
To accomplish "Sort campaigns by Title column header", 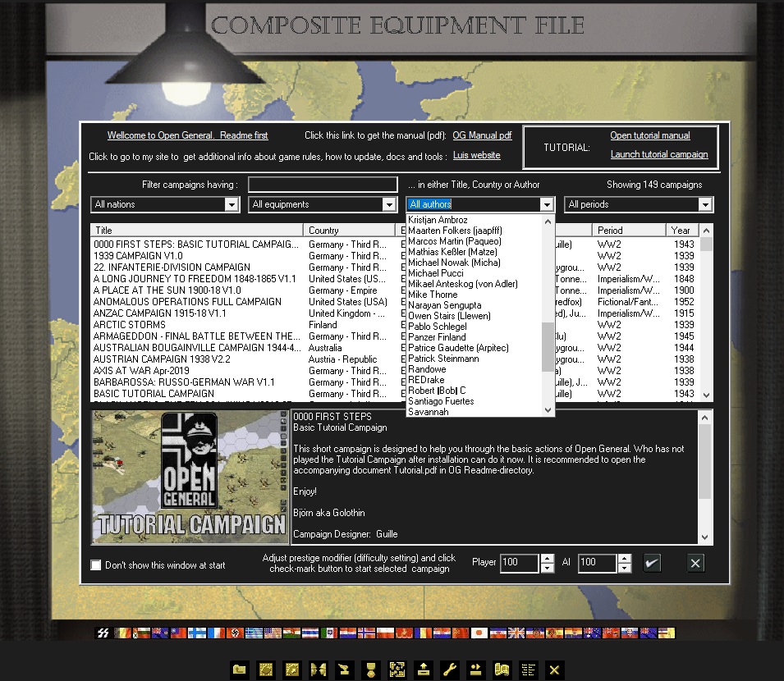I will [196, 231].
